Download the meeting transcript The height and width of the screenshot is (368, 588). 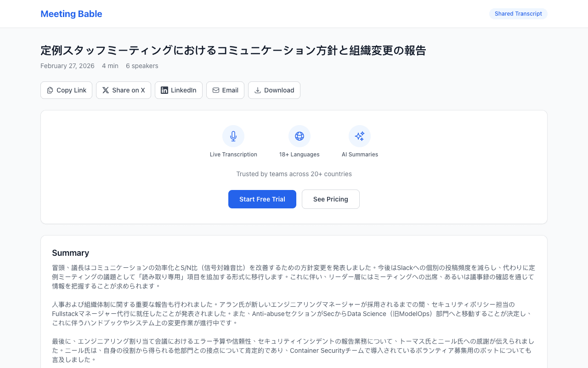(274, 90)
